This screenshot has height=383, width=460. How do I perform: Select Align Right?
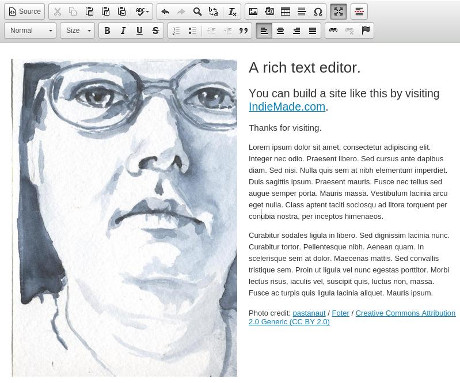pos(296,31)
